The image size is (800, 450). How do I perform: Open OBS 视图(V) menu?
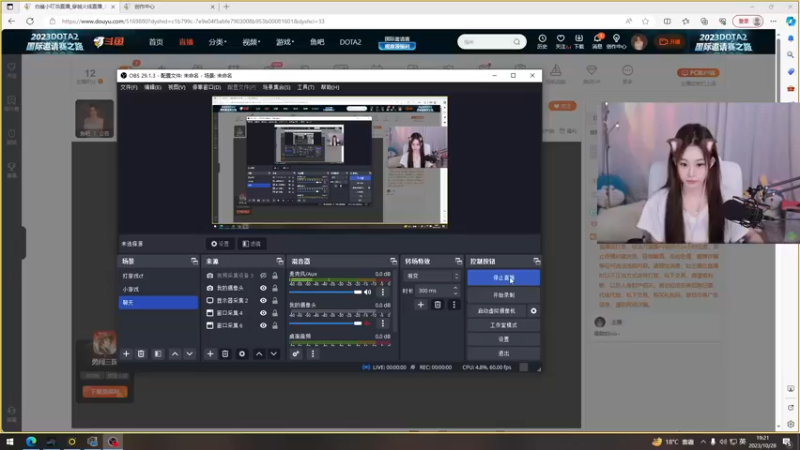(177, 87)
